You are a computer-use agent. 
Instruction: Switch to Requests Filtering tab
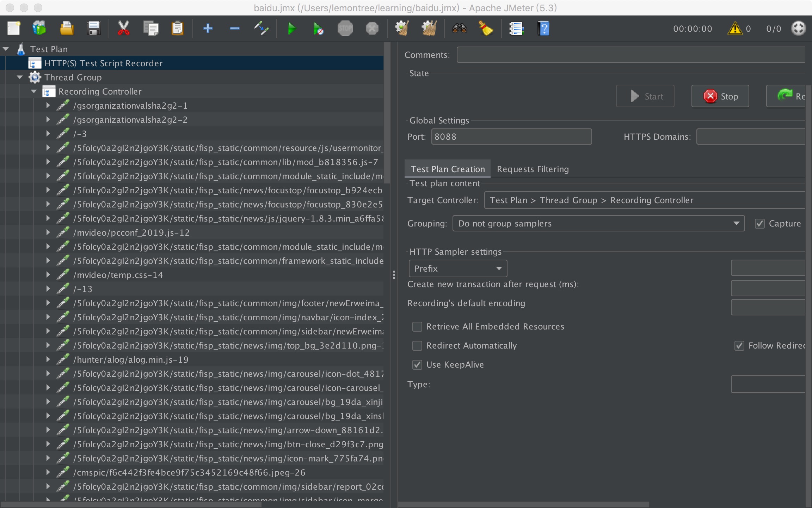click(x=533, y=169)
